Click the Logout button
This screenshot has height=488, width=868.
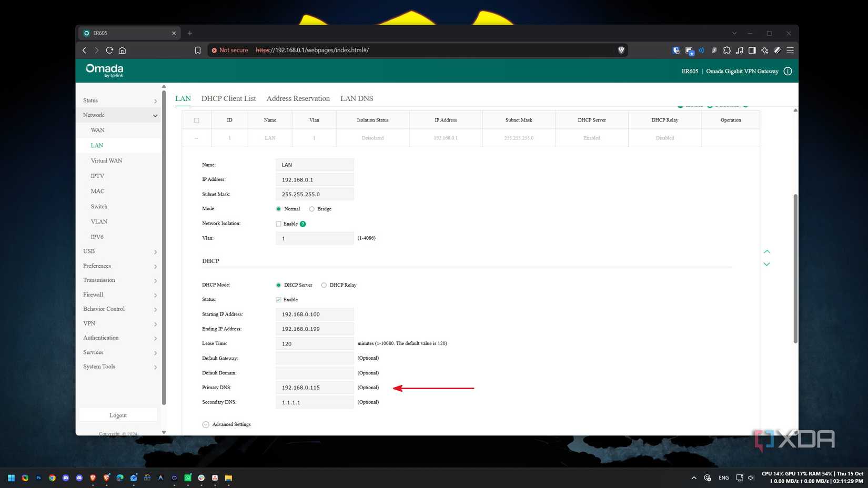tap(118, 415)
